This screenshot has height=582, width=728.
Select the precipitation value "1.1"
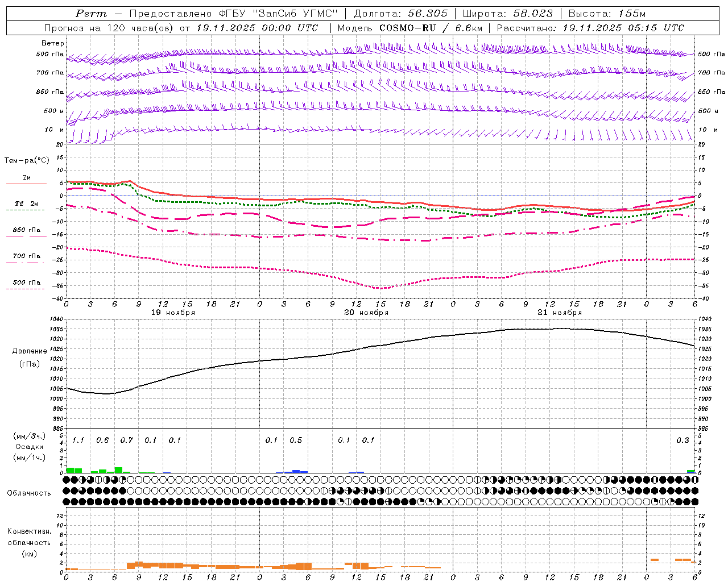click(x=78, y=440)
